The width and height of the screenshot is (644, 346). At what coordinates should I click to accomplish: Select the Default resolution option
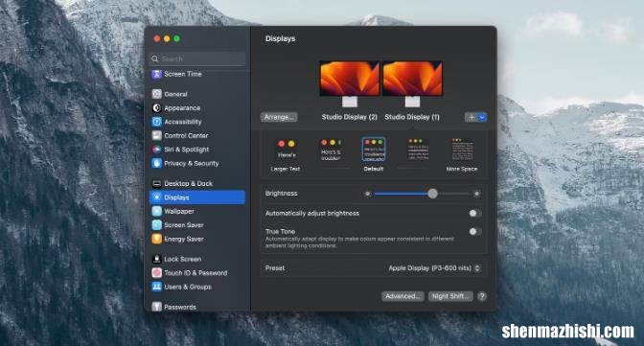pyautogui.click(x=374, y=154)
